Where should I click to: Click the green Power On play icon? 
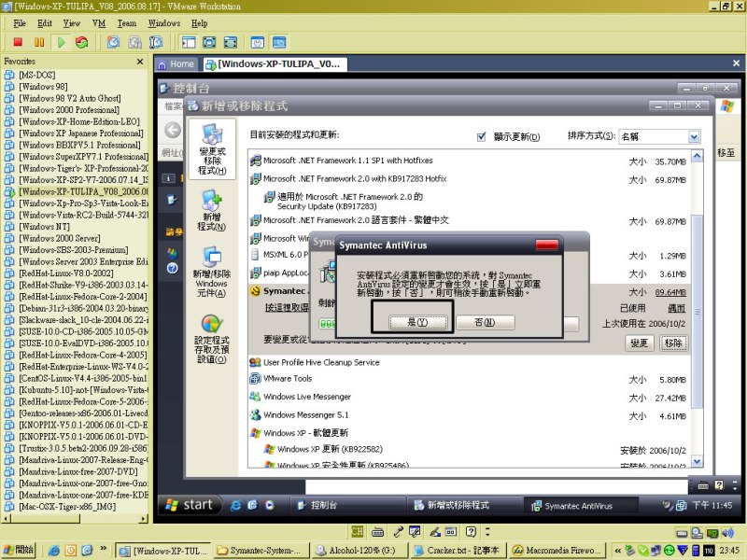61,42
